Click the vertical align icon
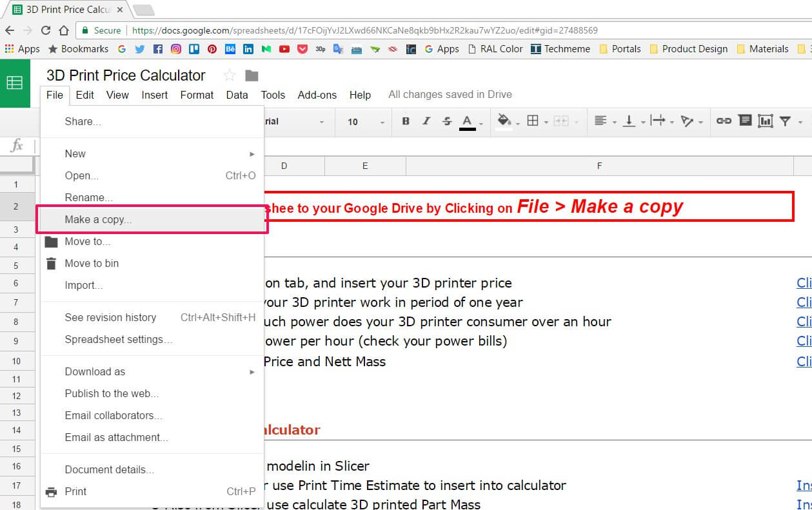Image resolution: width=812 pixels, height=510 pixels. [x=629, y=121]
